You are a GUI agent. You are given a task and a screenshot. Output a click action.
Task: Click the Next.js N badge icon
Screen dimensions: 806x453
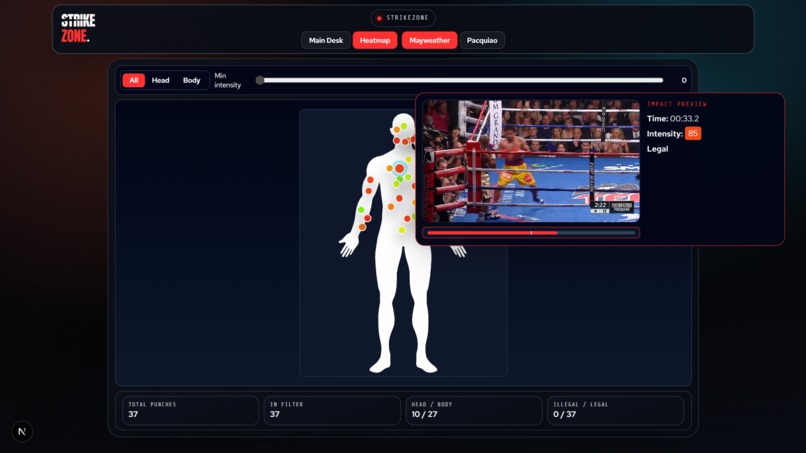coord(22,431)
